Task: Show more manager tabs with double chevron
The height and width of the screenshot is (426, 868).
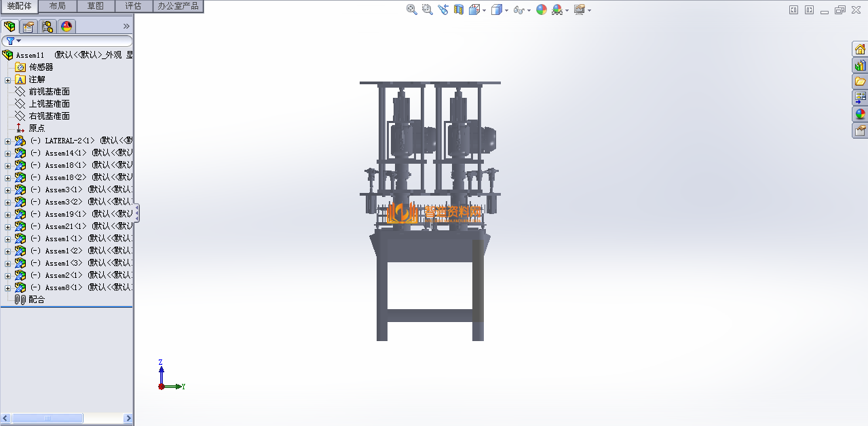Action: click(x=126, y=26)
